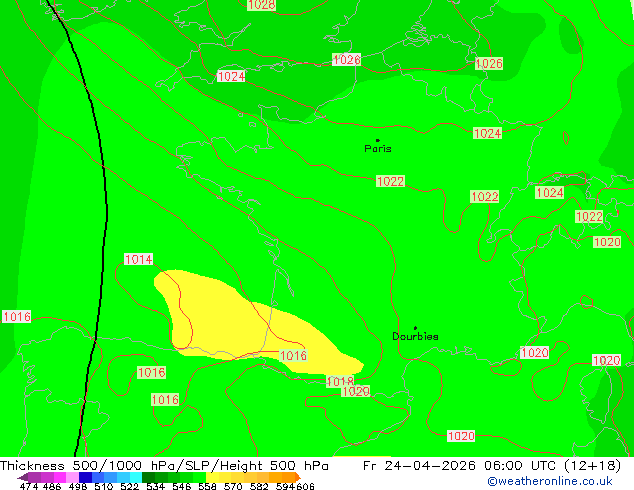Click the Dourbies city label
This screenshot has height=490, width=634.
(415, 336)
